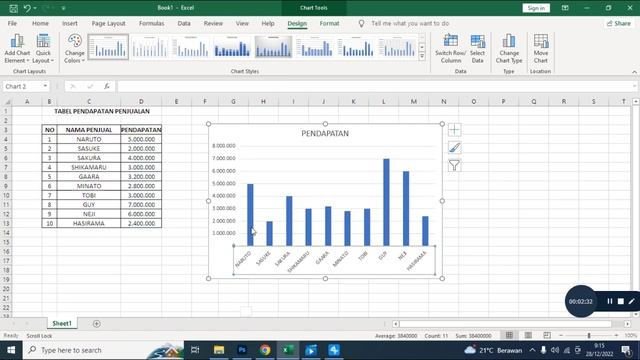Viewport: 640px width, 360px height.
Task: Switch to Normal view in status bar
Action: click(509, 336)
